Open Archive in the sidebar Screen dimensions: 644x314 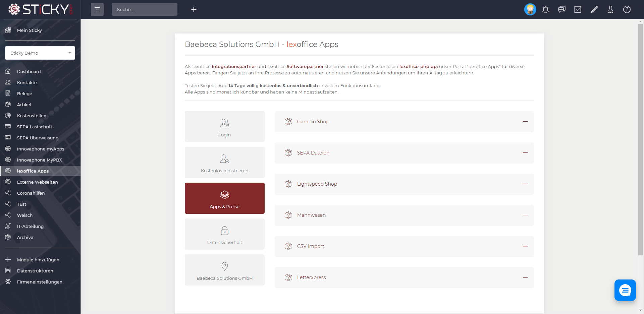40,237
